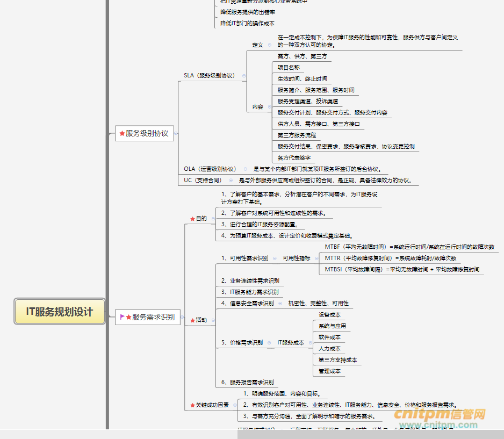Click the red star beside 目的
This screenshot has height=439, width=504.
[192, 219]
